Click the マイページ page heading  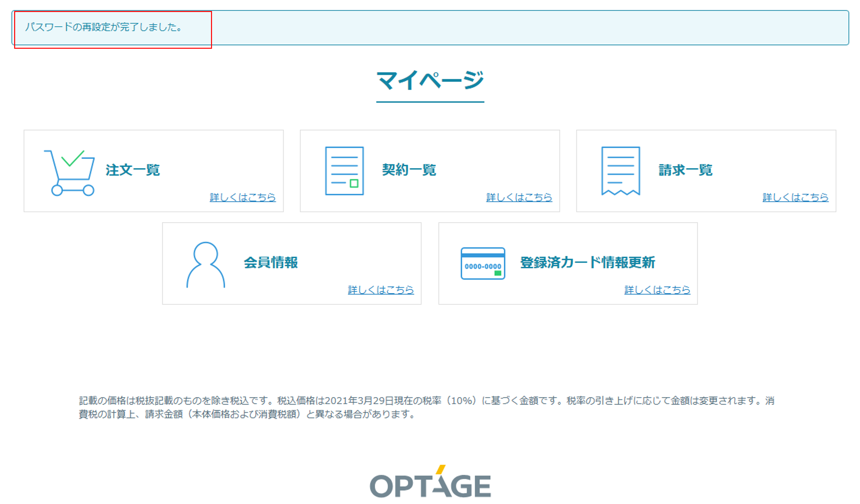click(x=430, y=81)
